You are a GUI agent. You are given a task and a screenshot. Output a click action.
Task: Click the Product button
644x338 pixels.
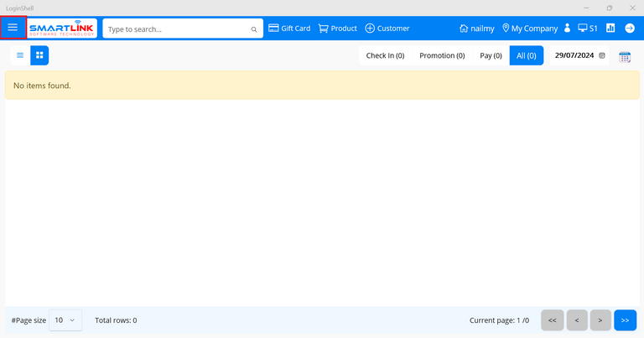click(x=337, y=29)
